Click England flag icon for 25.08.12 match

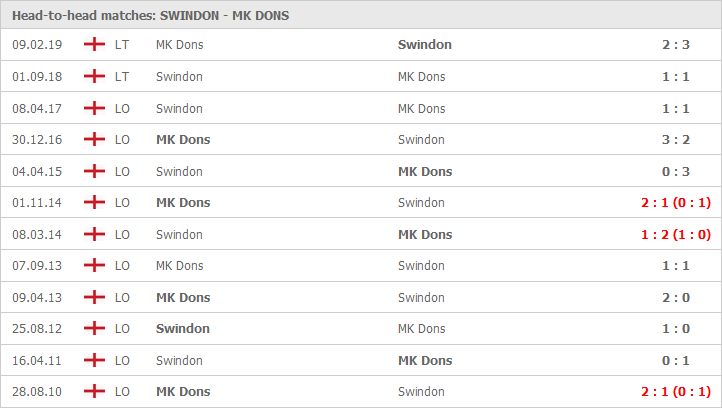94,329
